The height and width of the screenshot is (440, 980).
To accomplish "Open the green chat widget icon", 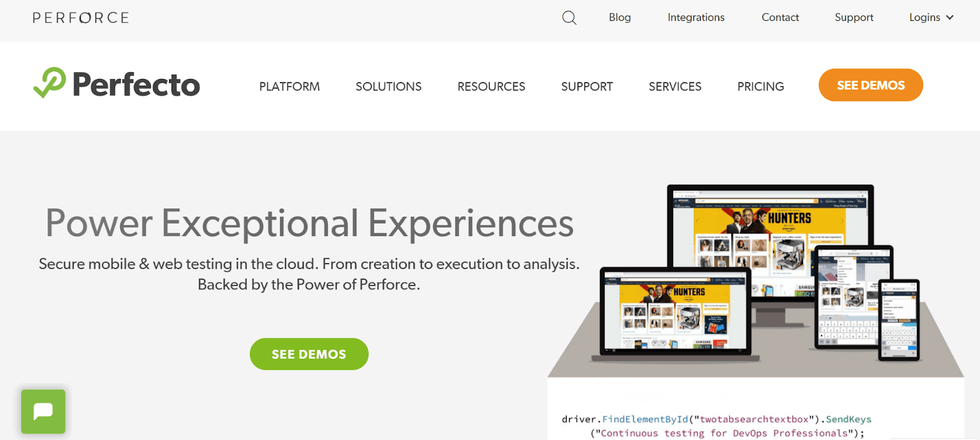I will tap(43, 412).
